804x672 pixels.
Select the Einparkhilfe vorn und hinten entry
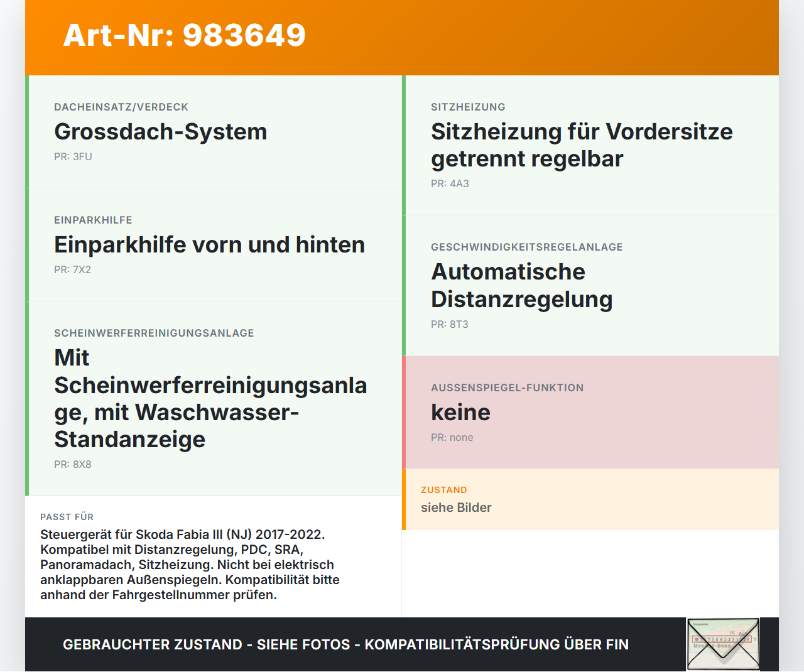tap(210, 244)
